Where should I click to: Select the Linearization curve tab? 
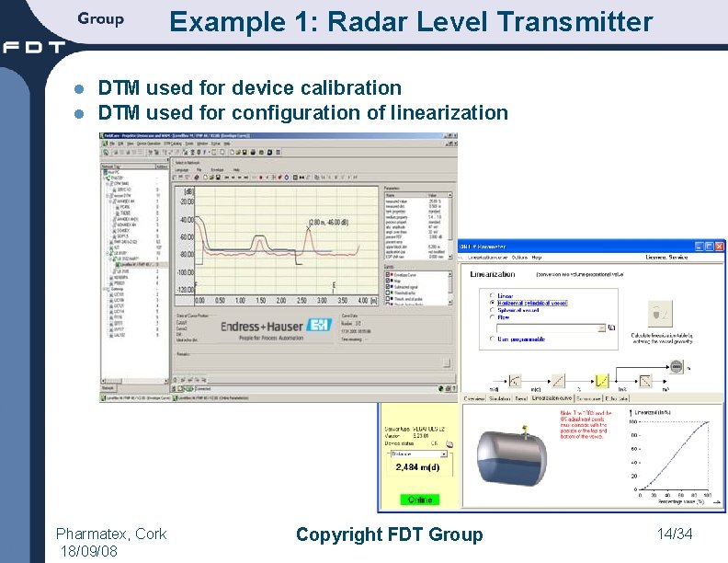coord(552,398)
